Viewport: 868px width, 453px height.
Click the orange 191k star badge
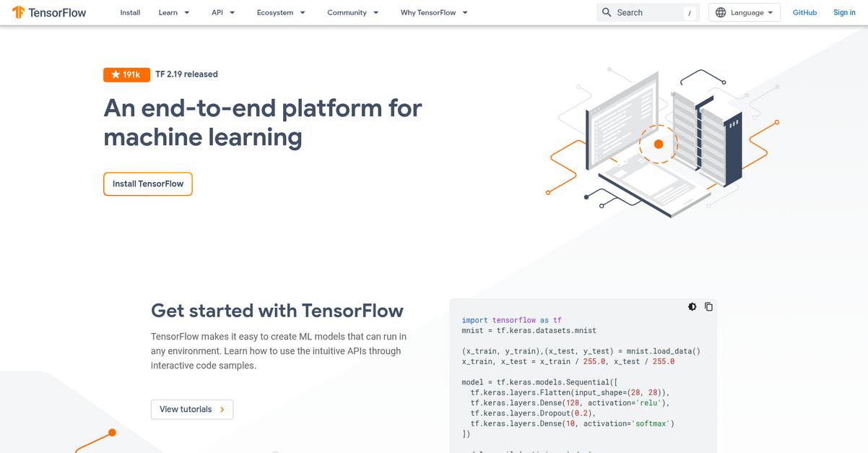tap(126, 74)
